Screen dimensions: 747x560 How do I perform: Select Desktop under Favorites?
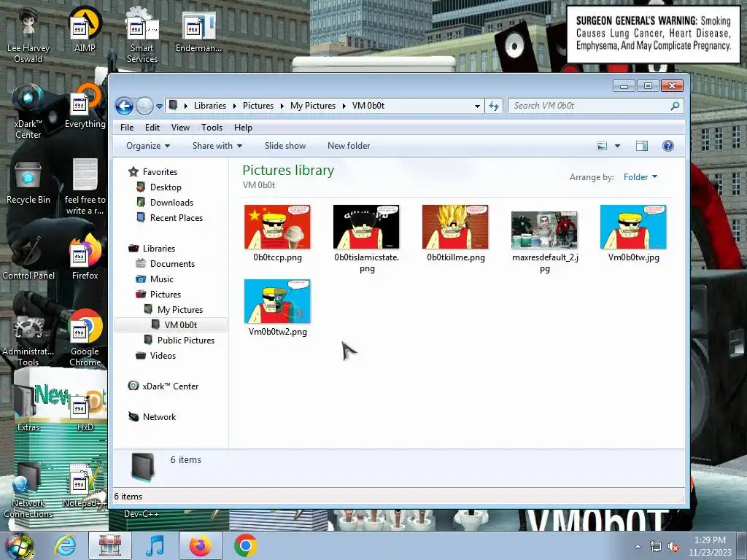(166, 187)
